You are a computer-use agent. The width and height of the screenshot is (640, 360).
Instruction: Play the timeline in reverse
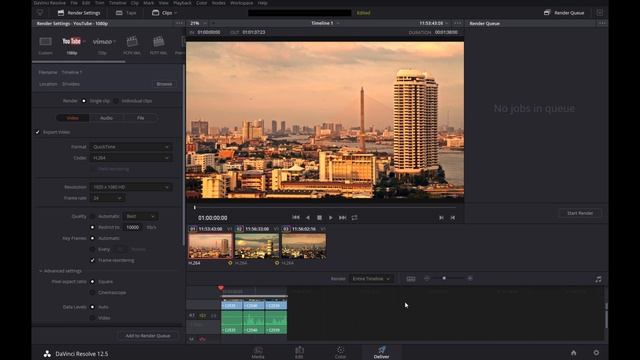(x=308, y=218)
